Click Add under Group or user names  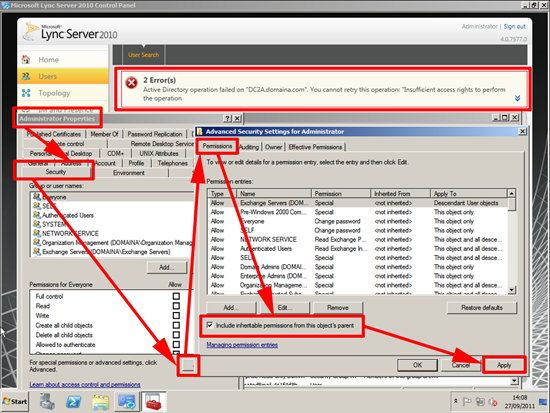click(x=167, y=267)
